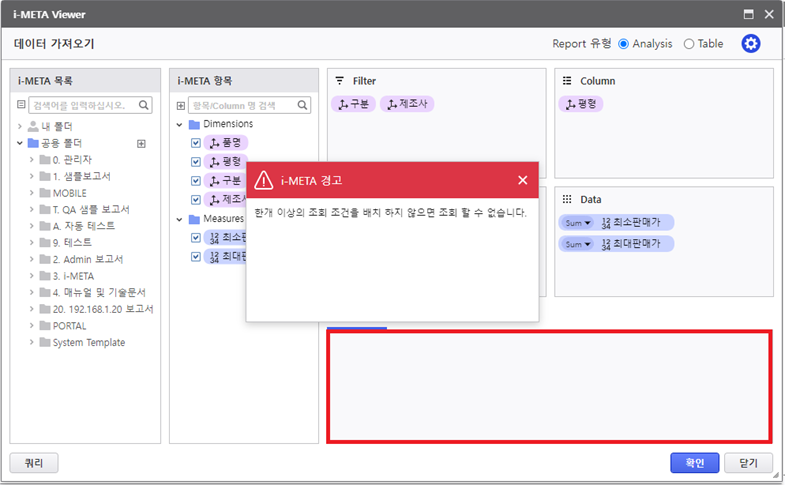Click the plus icon next to 공용 폴더
Viewport: 785px width, 485px height.
(141, 144)
